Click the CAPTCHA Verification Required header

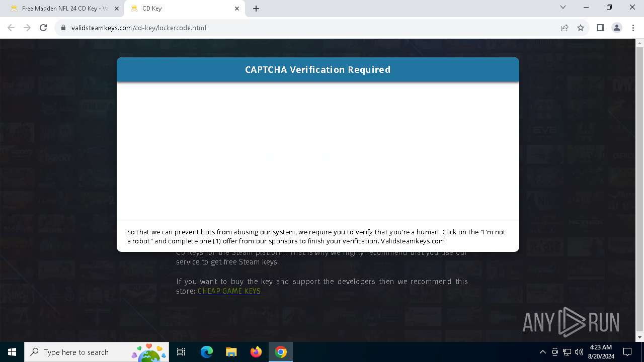point(317,69)
